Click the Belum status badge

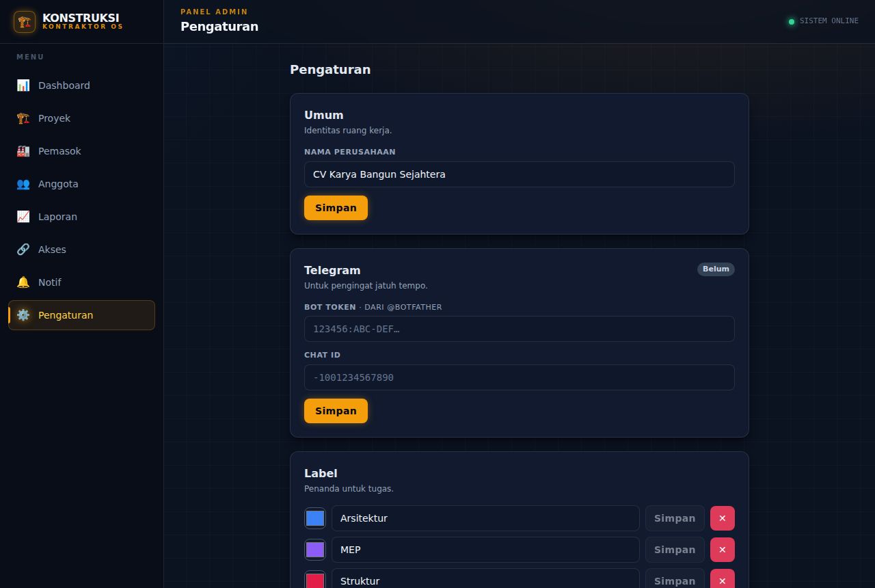(716, 269)
